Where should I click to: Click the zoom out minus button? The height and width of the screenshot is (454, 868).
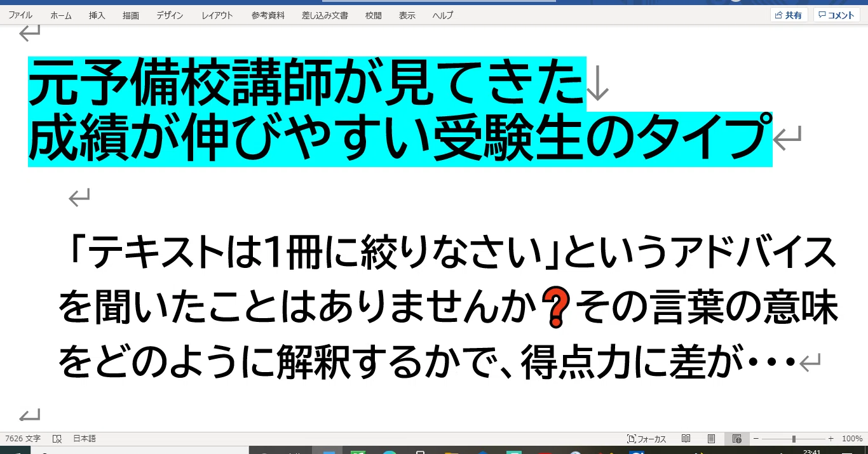click(x=756, y=439)
